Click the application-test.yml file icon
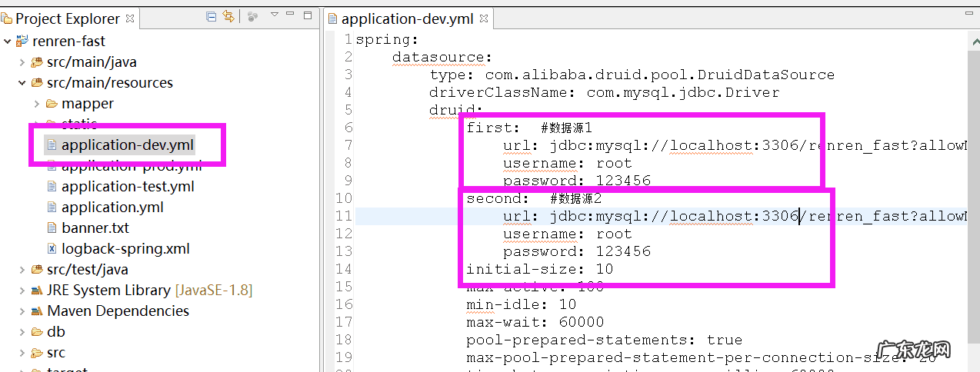The height and width of the screenshot is (372, 980). pyautogui.click(x=52, y=186)
